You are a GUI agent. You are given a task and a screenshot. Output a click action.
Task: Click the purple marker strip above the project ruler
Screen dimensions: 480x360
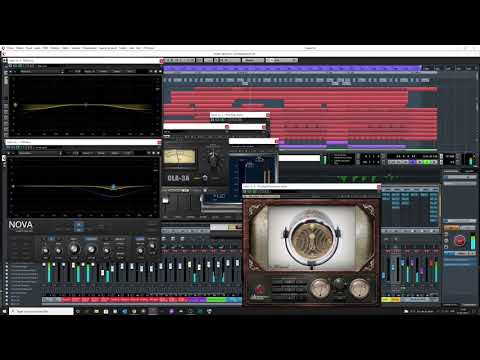(x=292, y=68)
